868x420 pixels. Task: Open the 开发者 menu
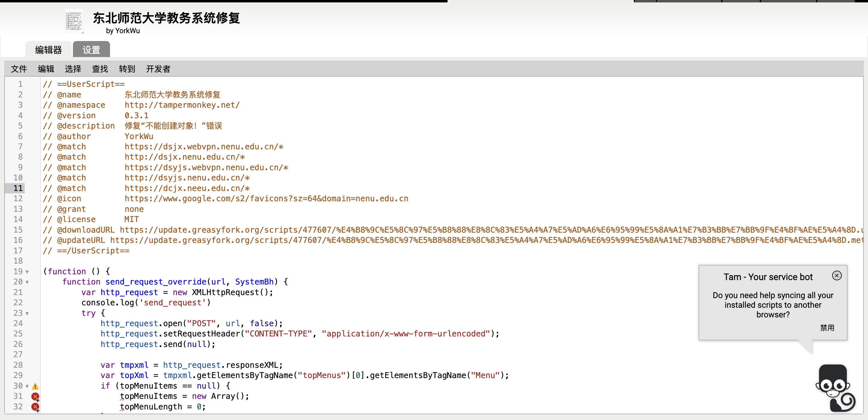point(158,69)
